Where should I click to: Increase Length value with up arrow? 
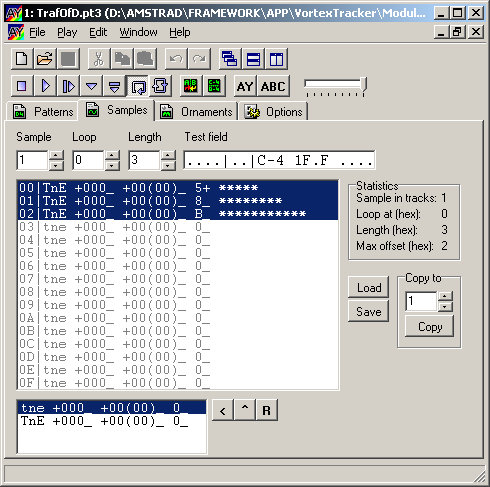[x=168, y=155]
